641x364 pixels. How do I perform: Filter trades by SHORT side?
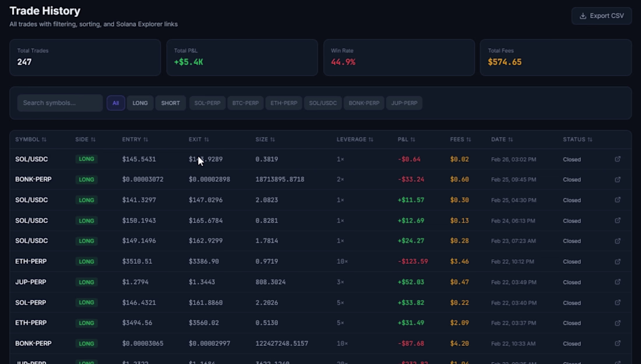(171, 103)
